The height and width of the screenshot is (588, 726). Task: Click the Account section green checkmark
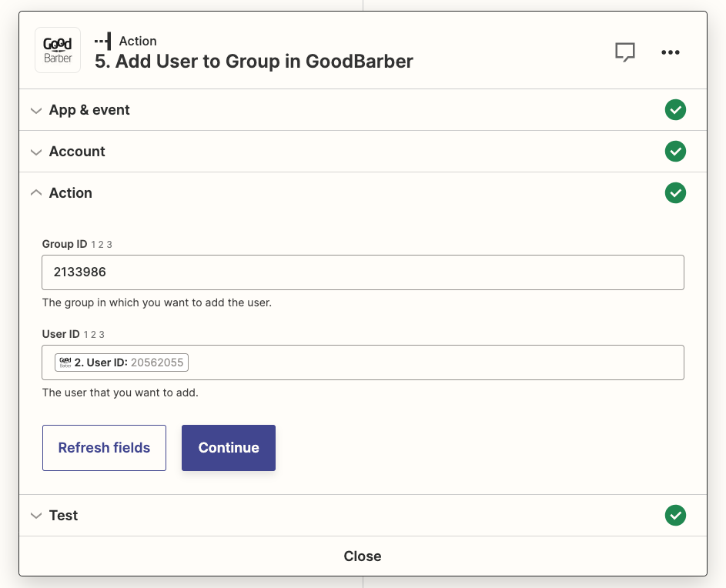tap(675, 152)
